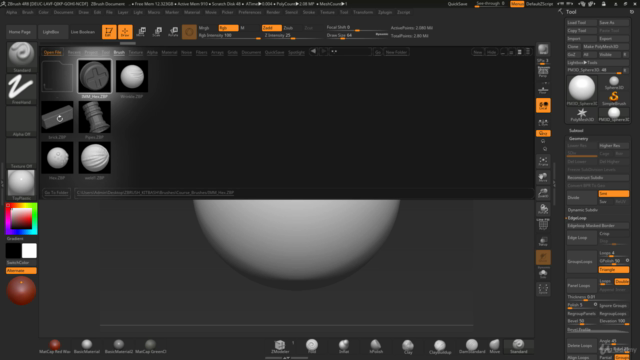The width and height of the screenshot is (640, 360).
Task: Toggle the Local symmetry icon
Action: coord(543,105)
